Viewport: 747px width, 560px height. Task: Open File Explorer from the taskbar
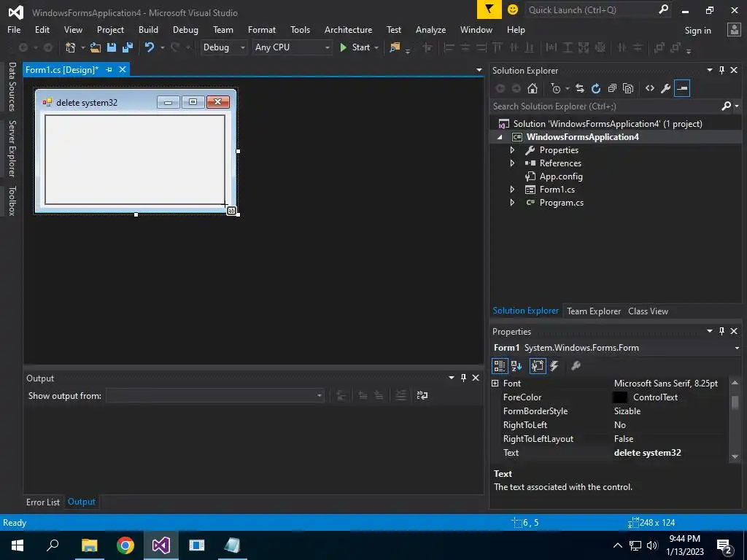[89, 545]
